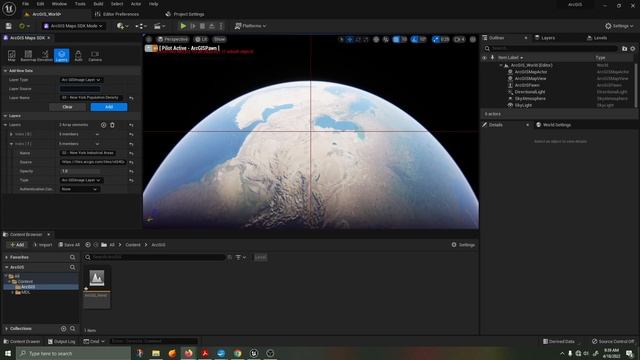Open the Authentication Configuration dropdown
Viewport: 640px width, 360px height.
[79, 189]
